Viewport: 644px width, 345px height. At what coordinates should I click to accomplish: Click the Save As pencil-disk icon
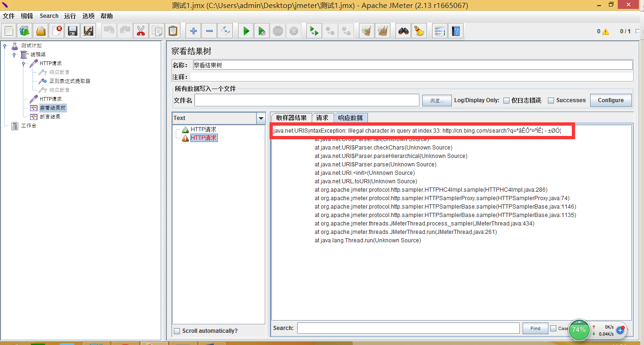(x=89, y=31)
